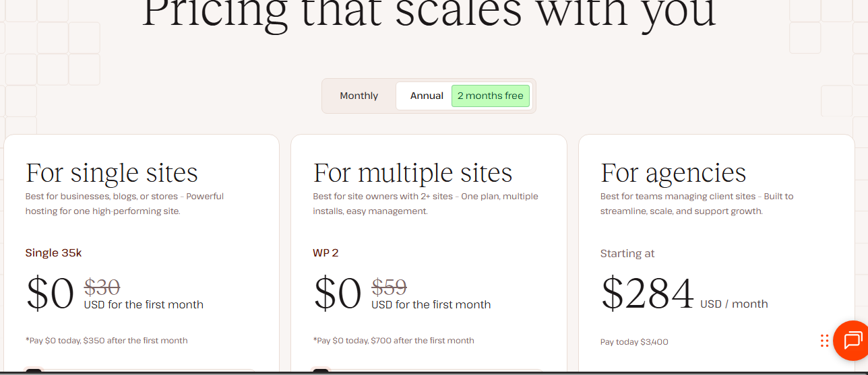This screenshot has height=375, width=868.
Task: Click the orange drag-dots handle beside chat
Action: click(x=824, y=341)
